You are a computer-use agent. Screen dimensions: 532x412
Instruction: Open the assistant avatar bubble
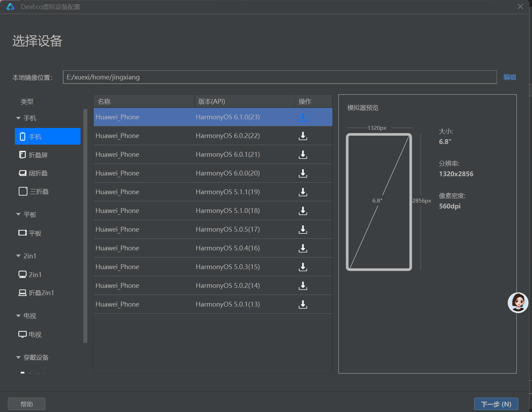point(518,303)
